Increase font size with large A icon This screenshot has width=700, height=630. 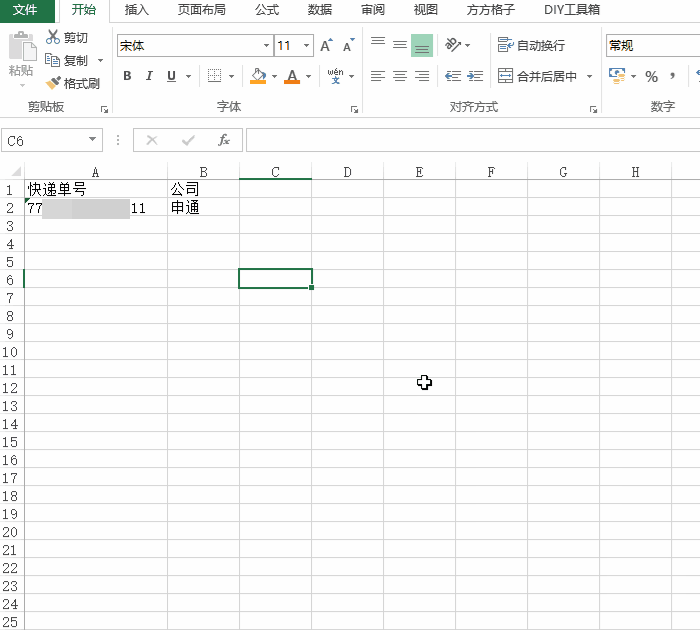pyautogui.click(x=326, y=46)
